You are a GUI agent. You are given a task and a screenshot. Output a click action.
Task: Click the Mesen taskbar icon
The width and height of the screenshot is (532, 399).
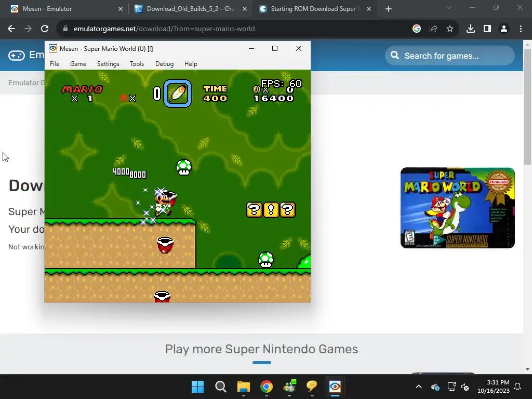[335, 387]
